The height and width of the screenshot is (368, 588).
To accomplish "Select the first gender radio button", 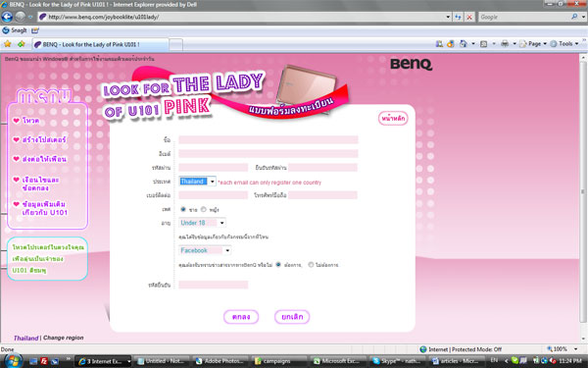I will (183, 209).
